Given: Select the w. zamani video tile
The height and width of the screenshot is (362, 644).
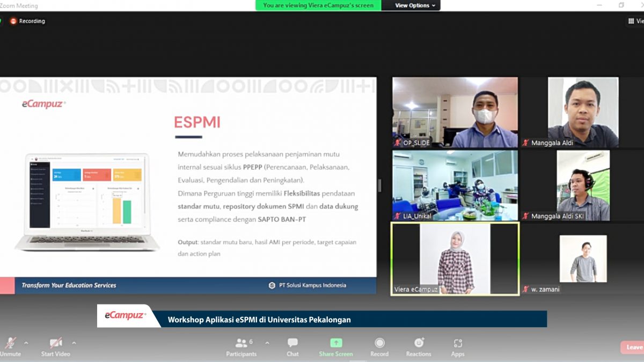Looking at the screenshot, I should point(582,258).
